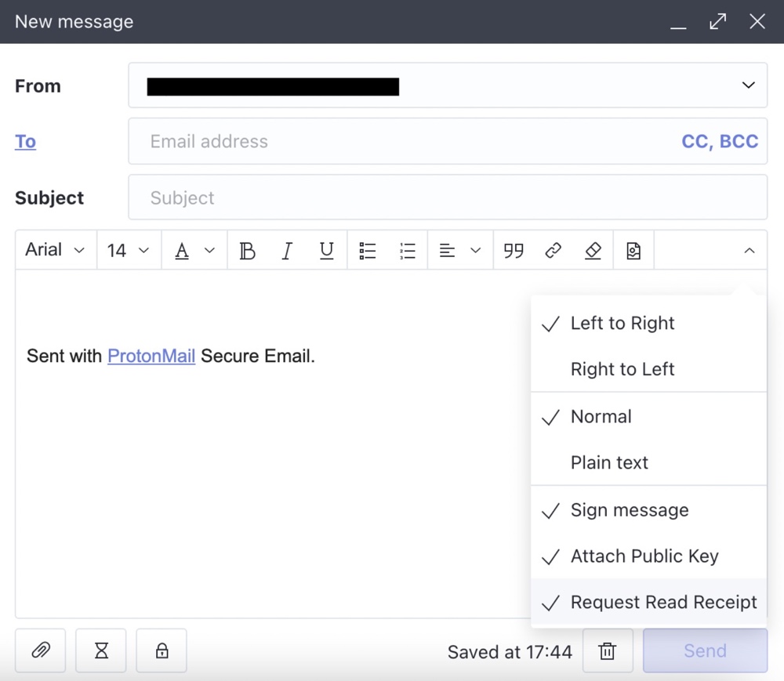Click the 'Saved at 17:44' status text

[510, 652]
